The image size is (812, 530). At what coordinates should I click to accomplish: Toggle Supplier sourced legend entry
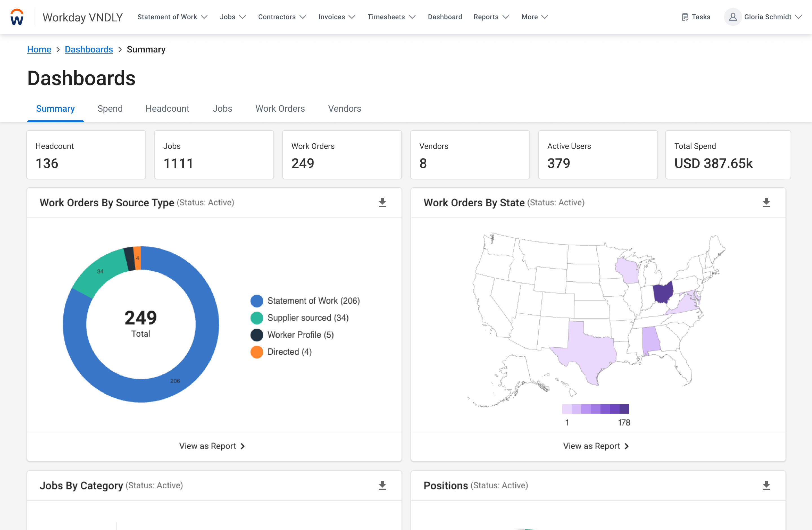(308, 318)
